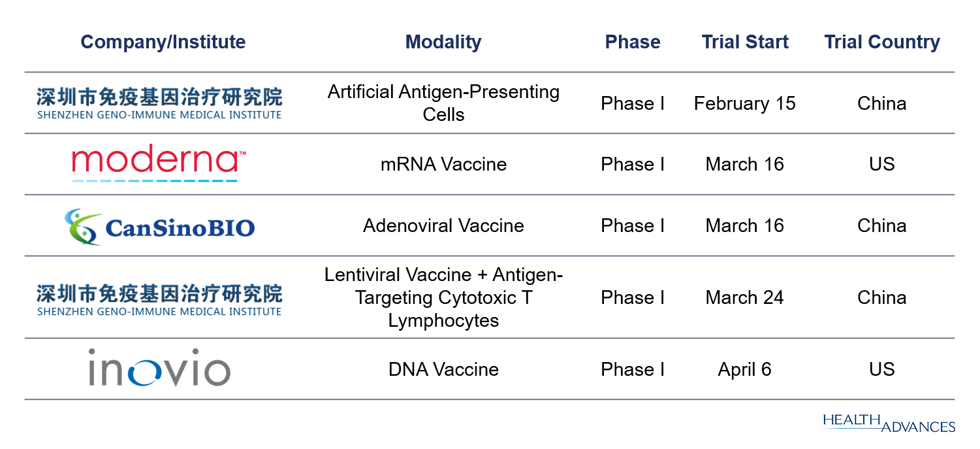The height and width of the screenshot is (449, 980).
Task: Click the Shenzhen Geno-Immune logo in the March 24 row
Action: click(159, 299)
